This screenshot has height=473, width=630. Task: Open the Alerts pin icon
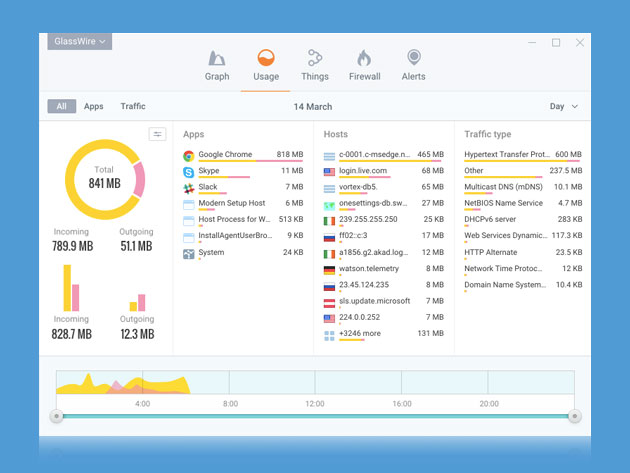pos(413,59)
